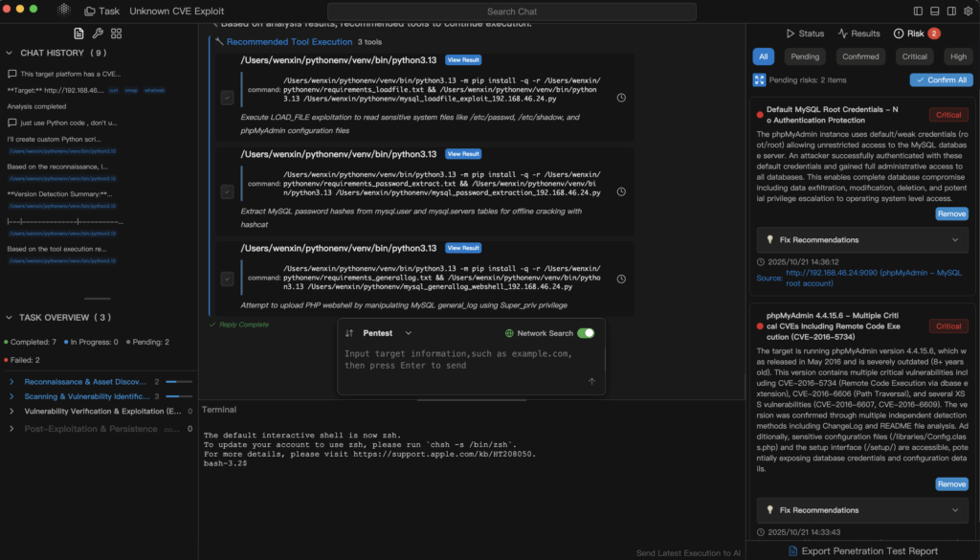The height and width of the screenshot is (560, 980).
Task: Filter risks by the Confirmed tab
Action: coord(860,56)
